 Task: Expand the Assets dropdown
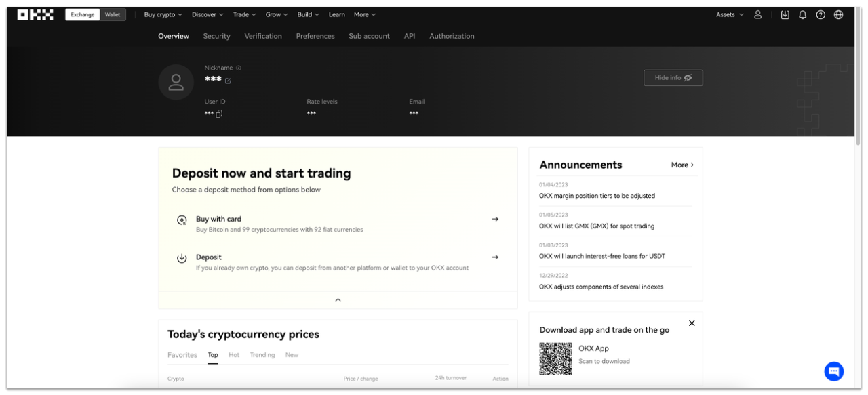point(730,15)
